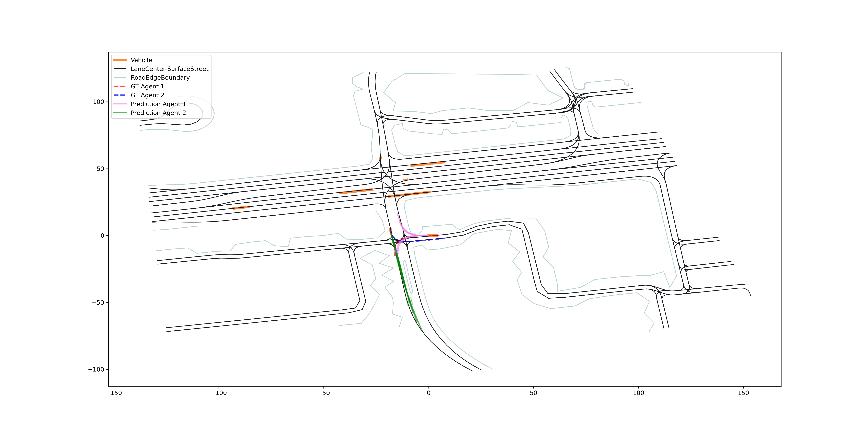Screen dimensions: 868x434
Task: Click the 'Prediction Agent 2' legend label
Action: (x=158, y=113)
